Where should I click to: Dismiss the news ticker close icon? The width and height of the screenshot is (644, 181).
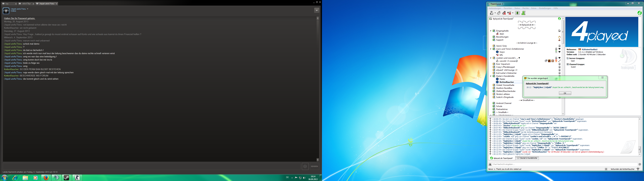[606, 169]
